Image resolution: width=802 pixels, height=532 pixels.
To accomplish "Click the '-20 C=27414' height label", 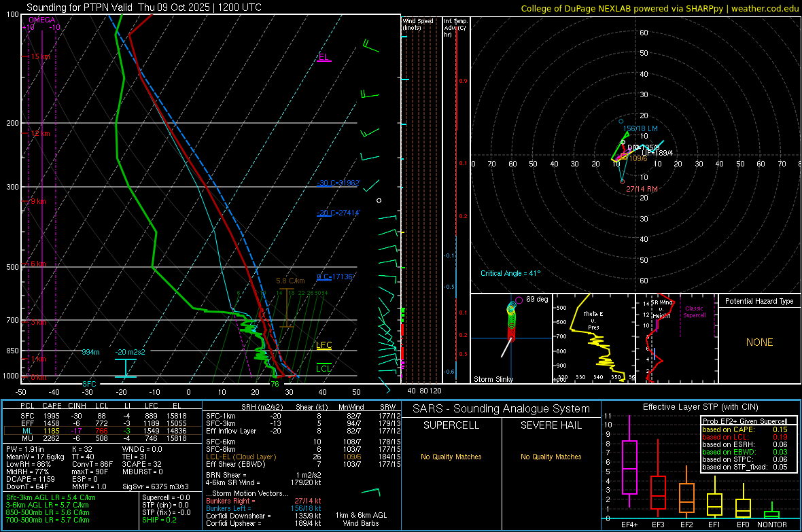I will pos(338,213).
